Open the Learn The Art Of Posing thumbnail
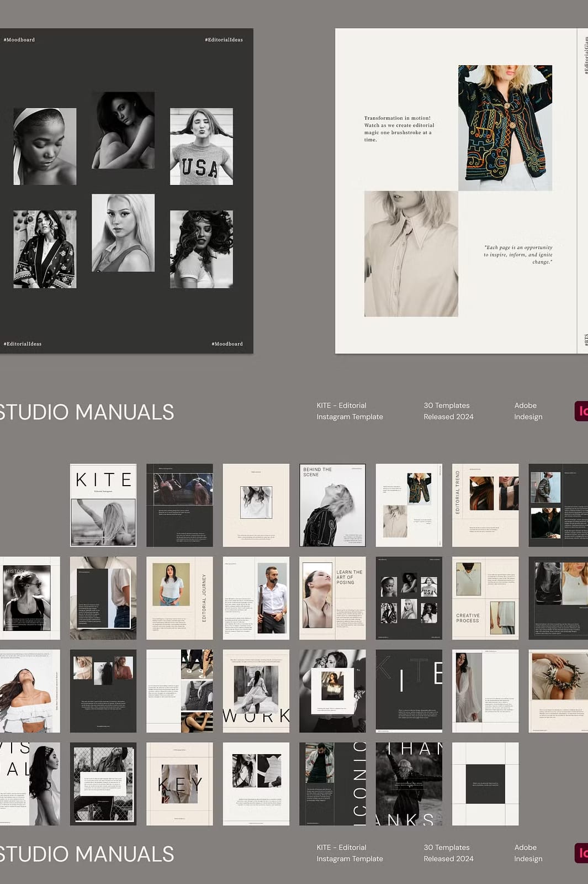The height and width of the screenshot is (884, 588). click(332, 598)
